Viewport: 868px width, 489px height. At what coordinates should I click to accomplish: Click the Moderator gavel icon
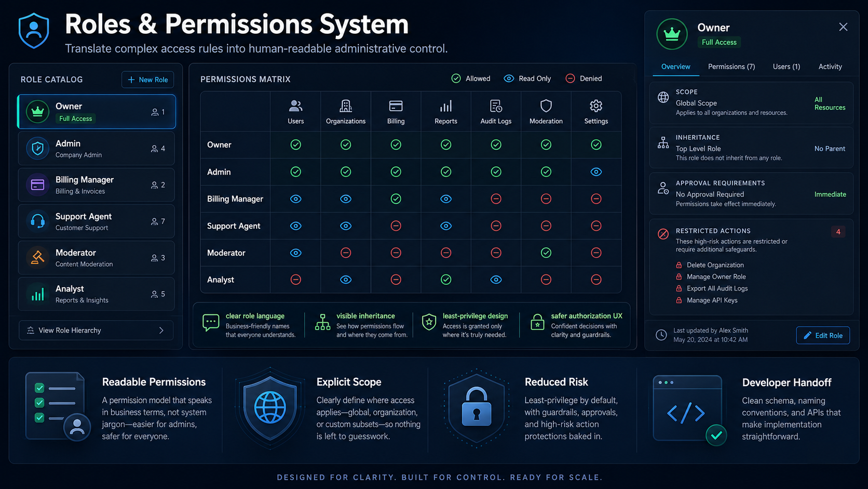click(x=37, y=258)
